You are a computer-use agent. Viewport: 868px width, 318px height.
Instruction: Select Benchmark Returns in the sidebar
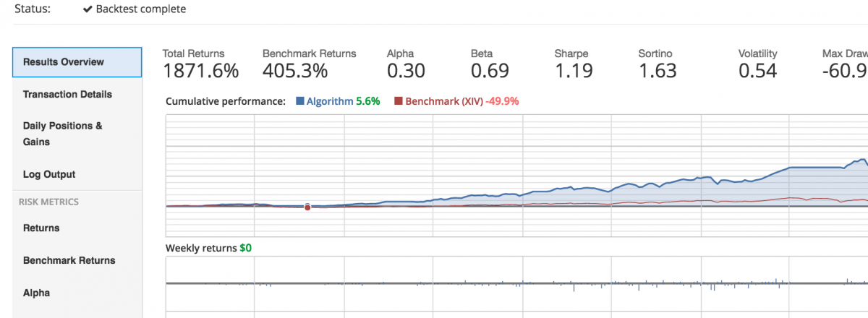point(69,260)
